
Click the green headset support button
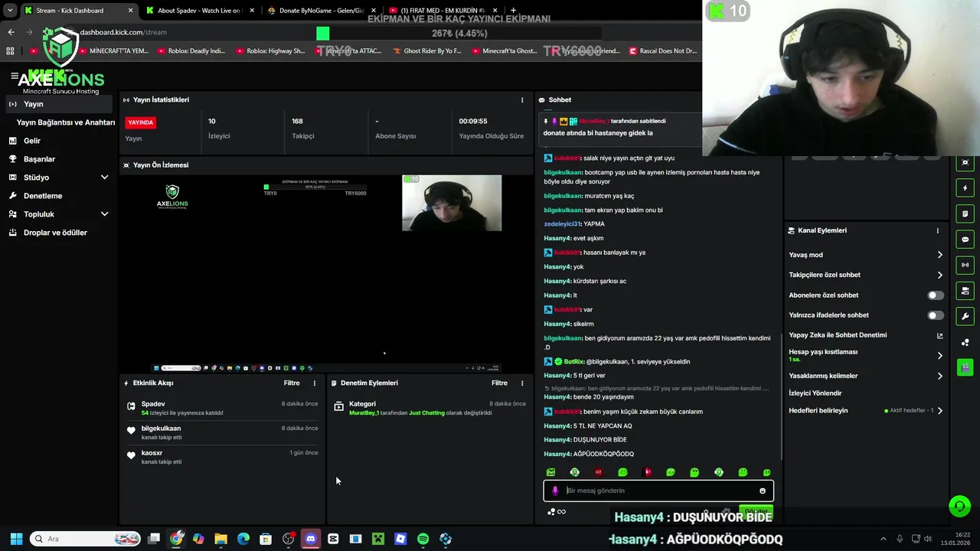(959, 506)
